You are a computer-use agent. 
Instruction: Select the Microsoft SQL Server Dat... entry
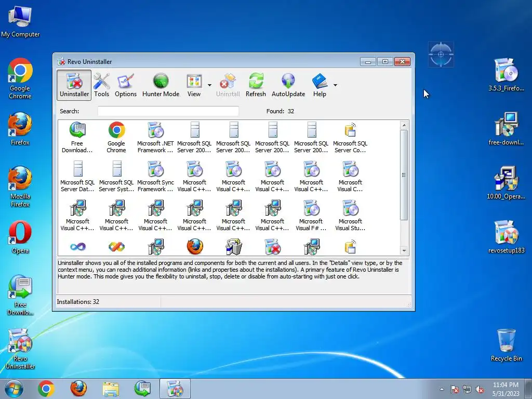coord(77,177)
